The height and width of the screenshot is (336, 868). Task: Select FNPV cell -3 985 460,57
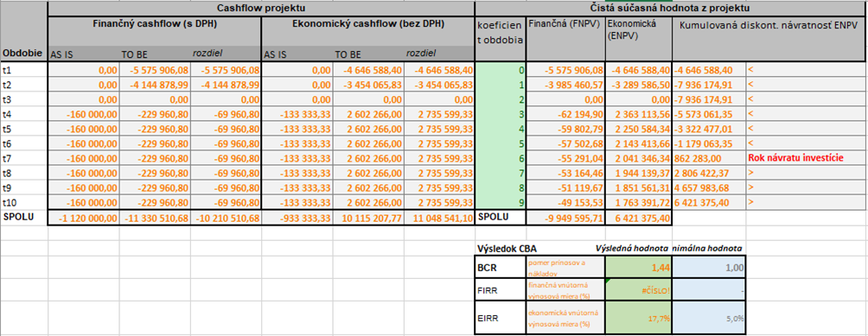pyautogui.click(x=565, y=86)
